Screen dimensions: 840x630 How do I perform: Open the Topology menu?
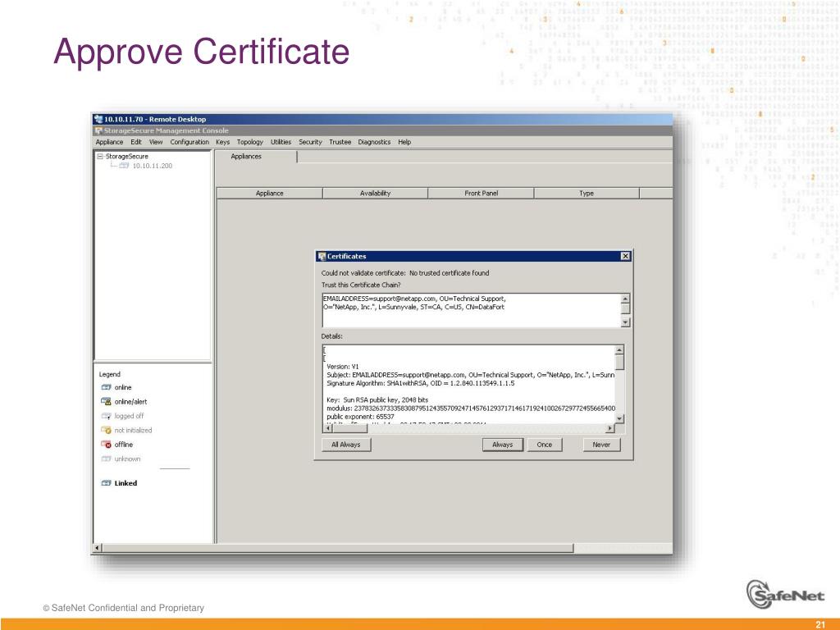(250, 142)
